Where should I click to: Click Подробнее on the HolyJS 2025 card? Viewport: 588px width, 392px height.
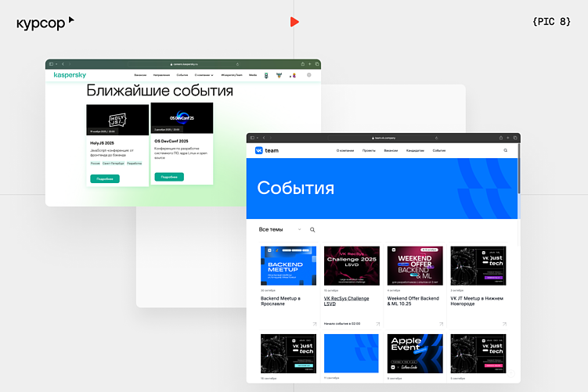(105, 178)
